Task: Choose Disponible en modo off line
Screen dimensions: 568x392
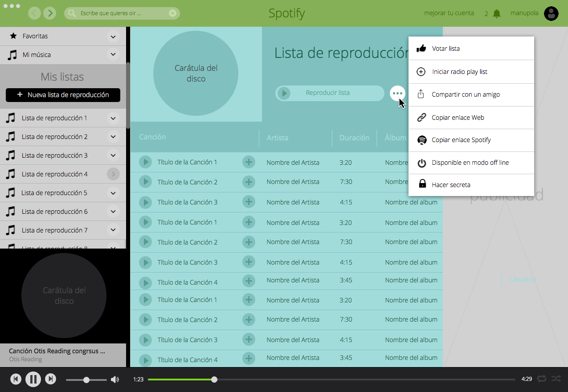Action: (471, 163)
